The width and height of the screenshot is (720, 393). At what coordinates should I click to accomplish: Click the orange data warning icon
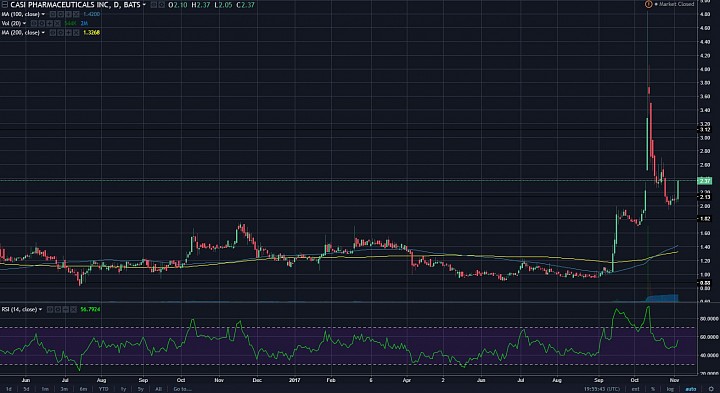coord(648,4)
